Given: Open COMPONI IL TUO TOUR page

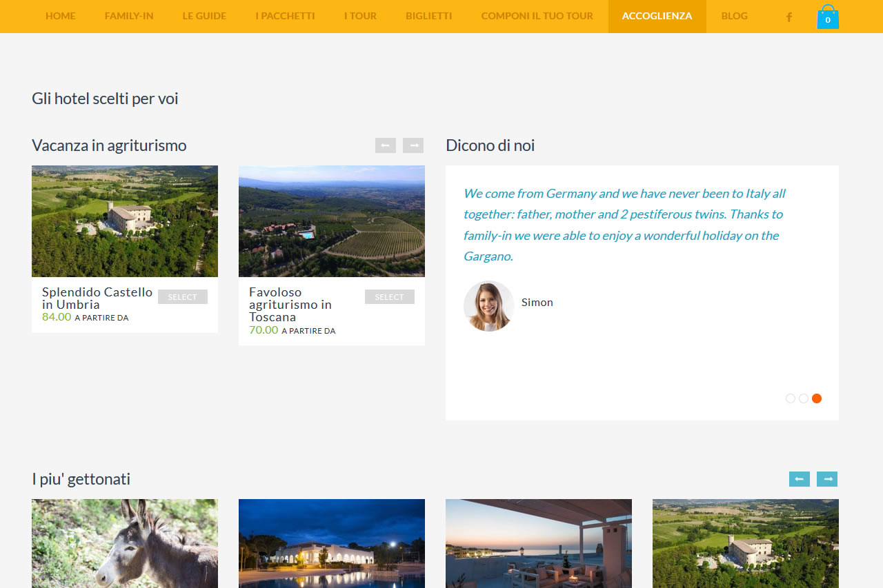Looking at the screenshot, I should coord(537,16).
